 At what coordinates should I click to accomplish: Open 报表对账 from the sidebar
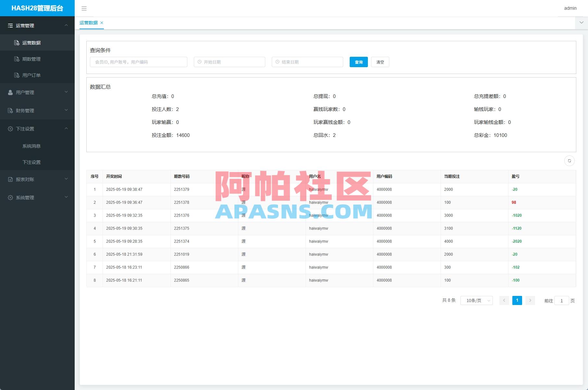coord(25,179)
